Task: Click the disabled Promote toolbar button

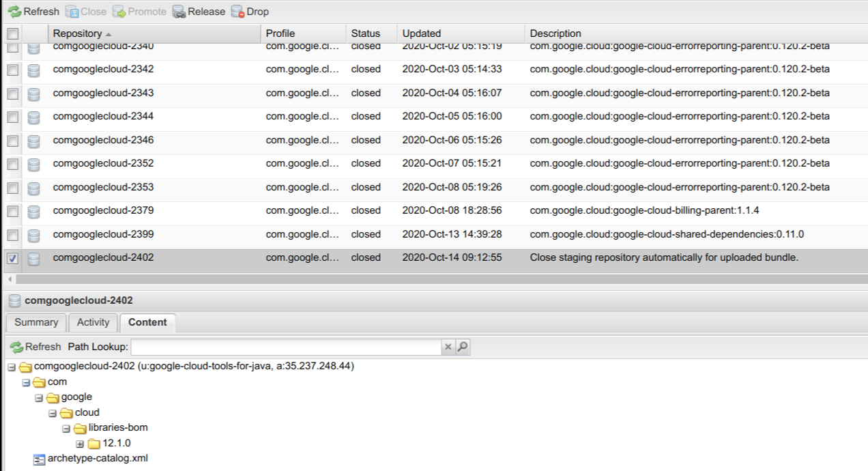Action: [x=140, y=12]
